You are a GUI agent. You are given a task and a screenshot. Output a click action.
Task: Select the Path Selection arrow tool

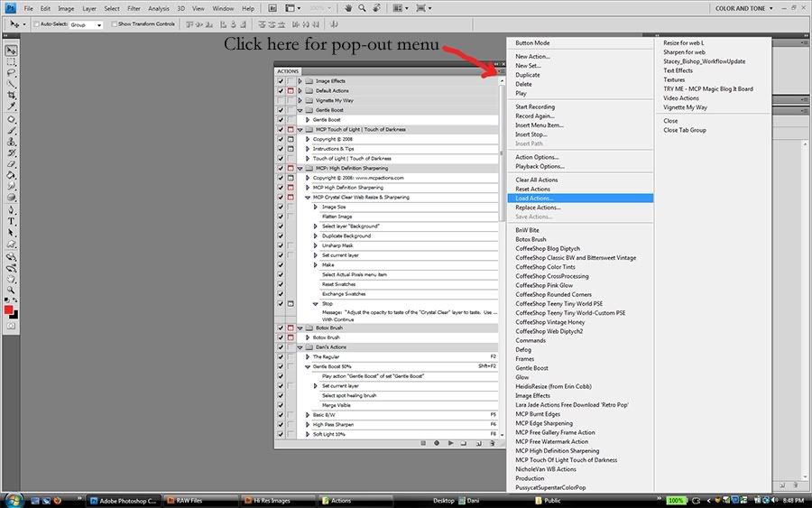click(x=11, y=233)
